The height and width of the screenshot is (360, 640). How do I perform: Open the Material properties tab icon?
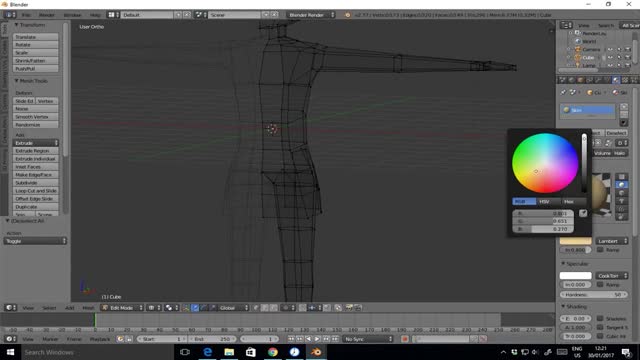click(616, 80)
